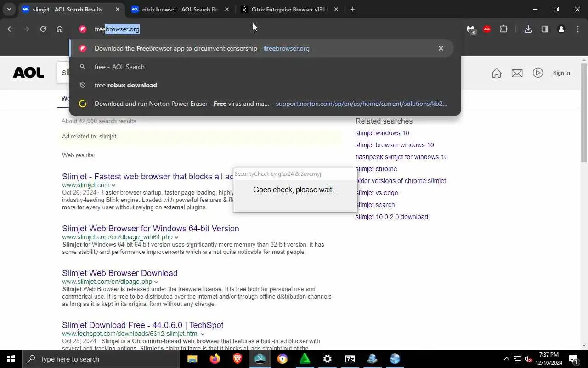
Task: Open the AOL mail envelope icon
Action: 517,73
